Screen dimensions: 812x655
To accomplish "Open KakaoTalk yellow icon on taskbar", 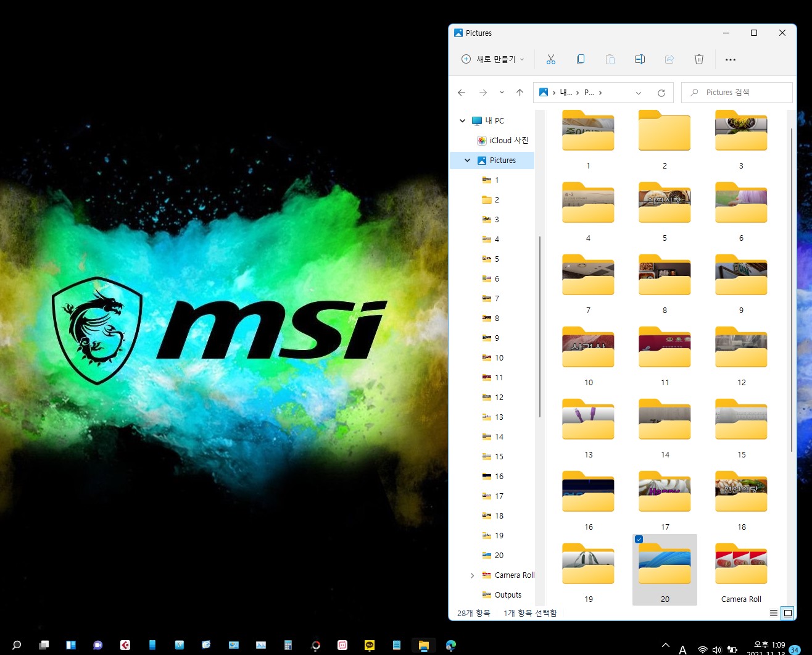I will pos(370,645).
